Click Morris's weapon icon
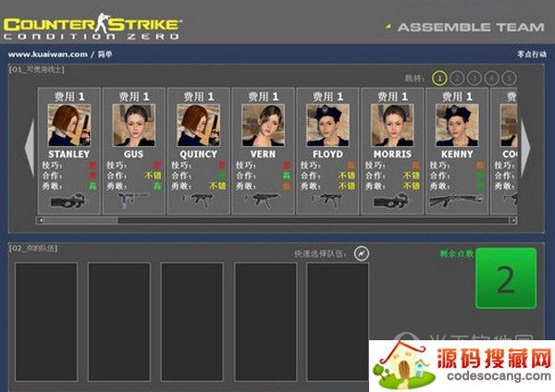 [x=391, y=201]
